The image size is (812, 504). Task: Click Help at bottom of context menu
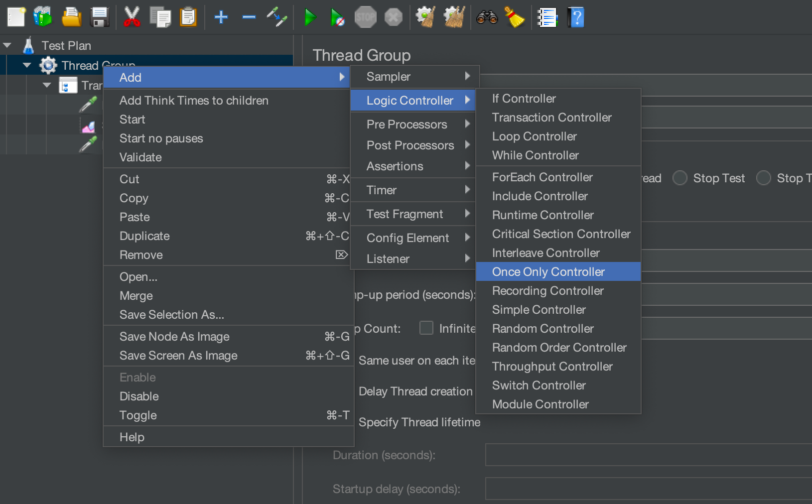(x=132, y=437)
